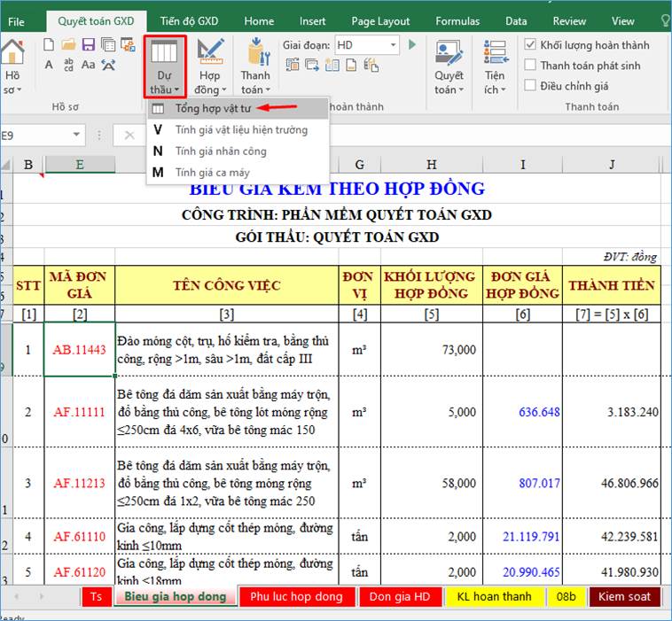
Task: Switch to the Page Layout ribbon tab
Action: (x=380, y=21)
